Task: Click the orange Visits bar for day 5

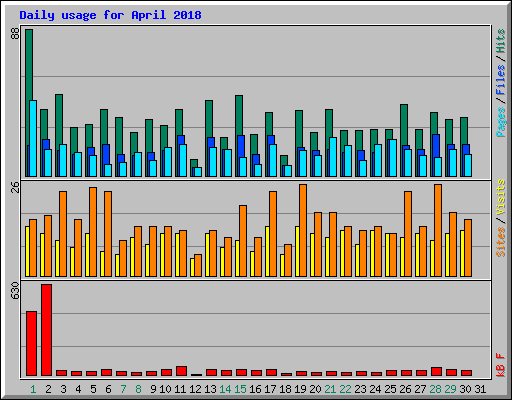Action: (93, 232)
